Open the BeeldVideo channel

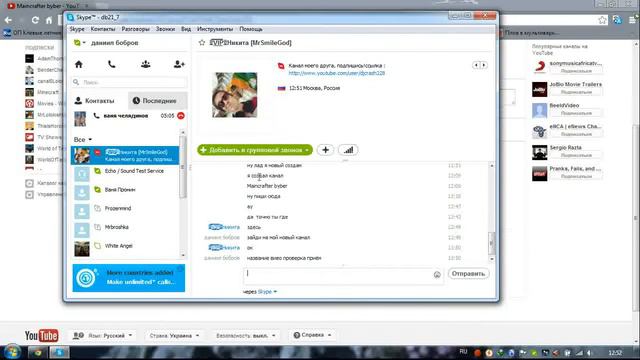[x=564, y=105]
